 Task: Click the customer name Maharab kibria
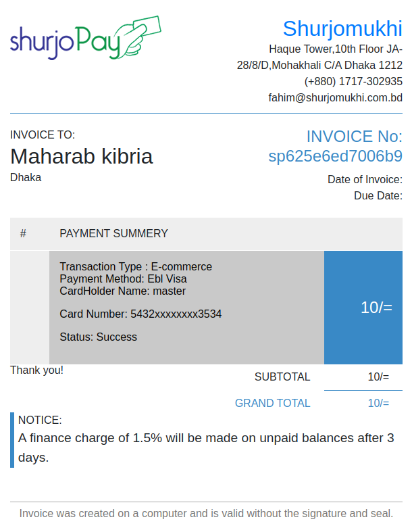[x=82, y=156]
